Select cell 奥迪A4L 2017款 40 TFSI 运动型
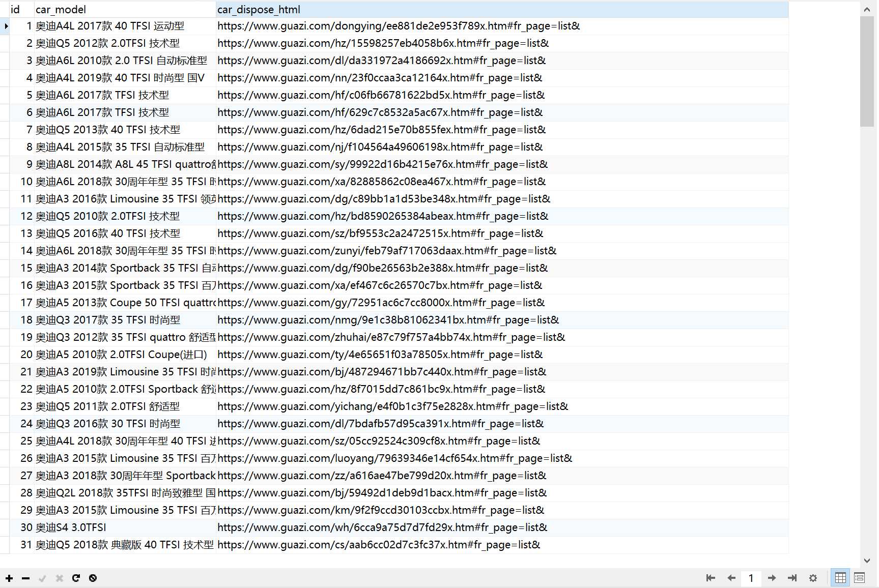The image size is (879, 588). (x=125, y=26)
